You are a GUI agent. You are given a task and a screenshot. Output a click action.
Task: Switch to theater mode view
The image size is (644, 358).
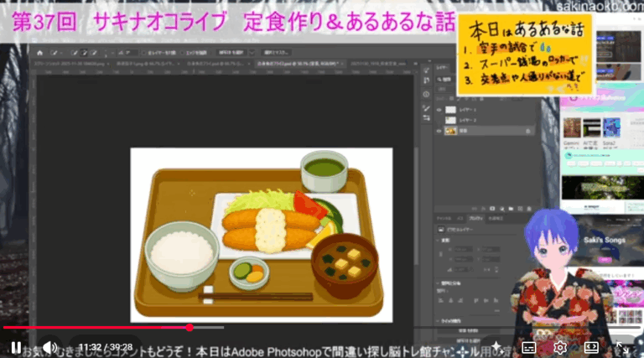point(591,347)
